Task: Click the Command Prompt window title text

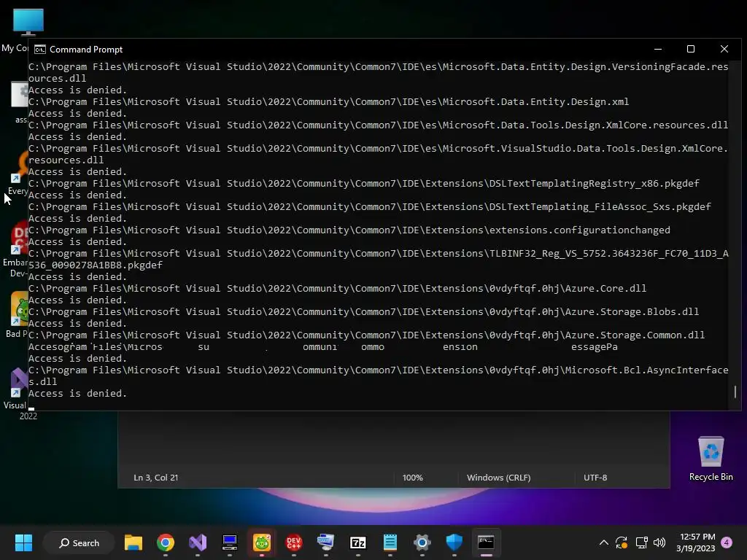Action: point(86,50)
